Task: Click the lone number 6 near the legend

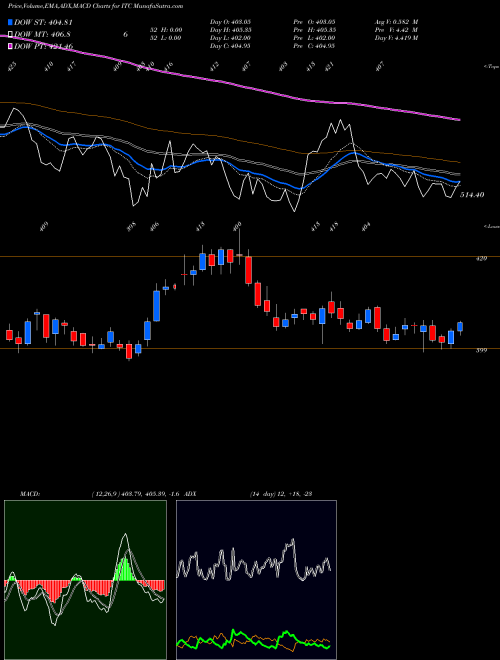Action: click(125, 35)
